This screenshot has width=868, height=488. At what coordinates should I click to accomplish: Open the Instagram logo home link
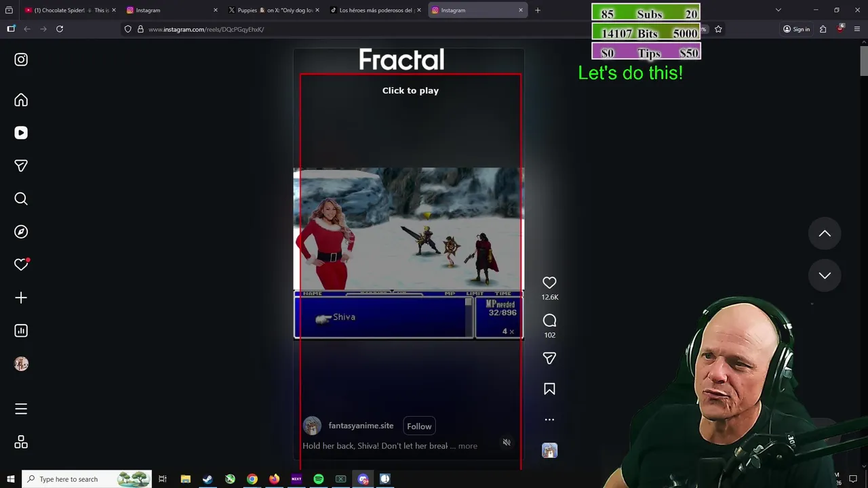[x=21, y=60]
